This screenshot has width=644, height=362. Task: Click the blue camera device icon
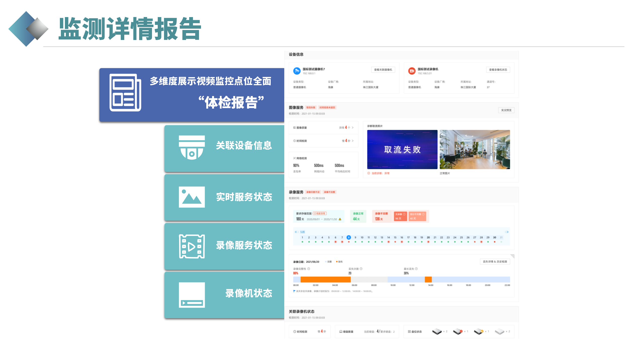[297, 71]
